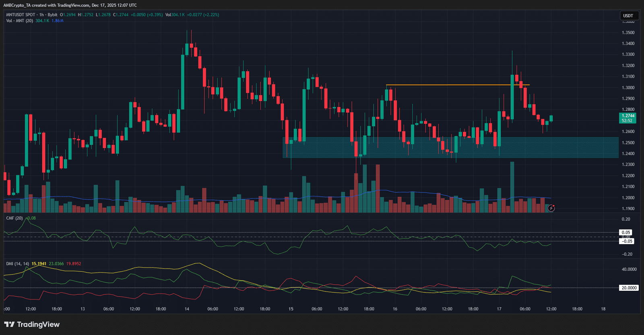Click the current price label with 52:52 countdown

(x=628, y=118)
